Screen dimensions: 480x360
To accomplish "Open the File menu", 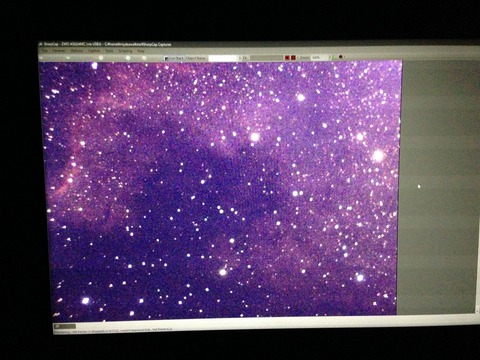I will 44,51.
